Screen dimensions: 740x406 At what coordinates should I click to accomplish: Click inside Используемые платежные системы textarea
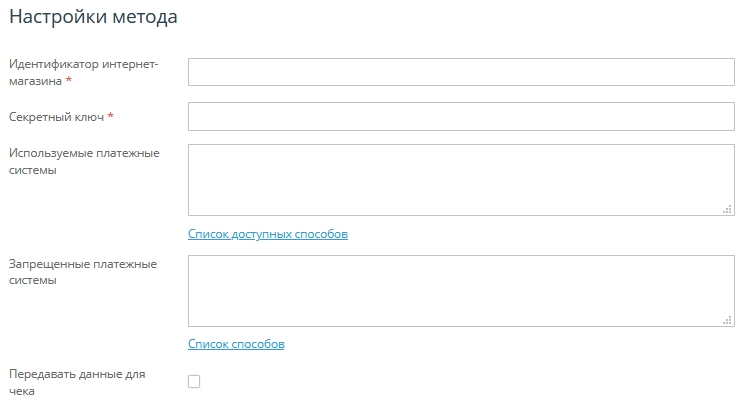pyautogui.click(x=461, y=180)
